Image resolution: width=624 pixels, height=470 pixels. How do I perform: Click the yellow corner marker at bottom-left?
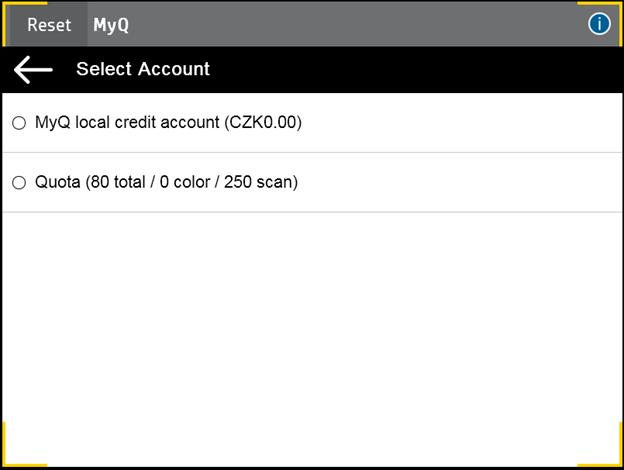(x=8, y=460)
